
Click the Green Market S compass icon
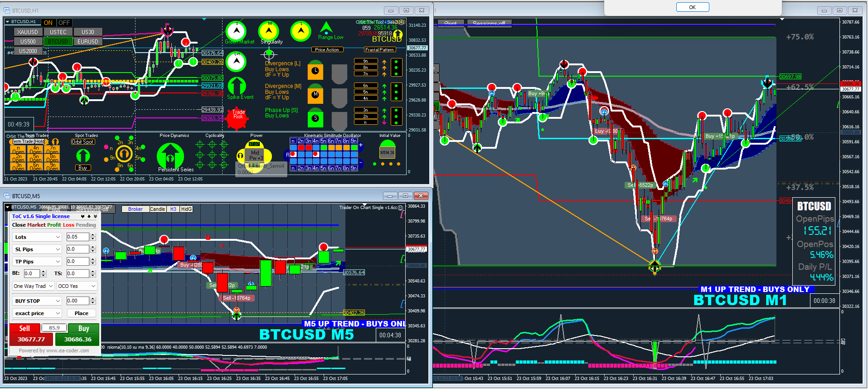click(x=236, y=31)
